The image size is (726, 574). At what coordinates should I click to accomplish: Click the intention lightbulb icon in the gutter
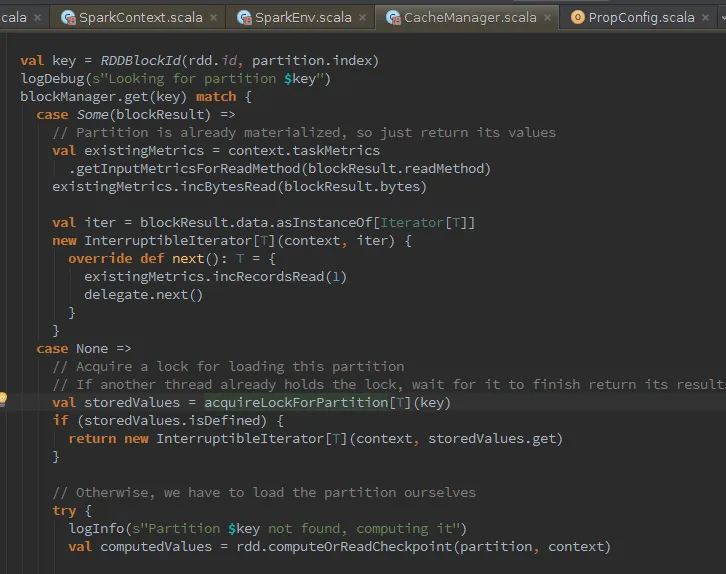[x=3, y=400]
